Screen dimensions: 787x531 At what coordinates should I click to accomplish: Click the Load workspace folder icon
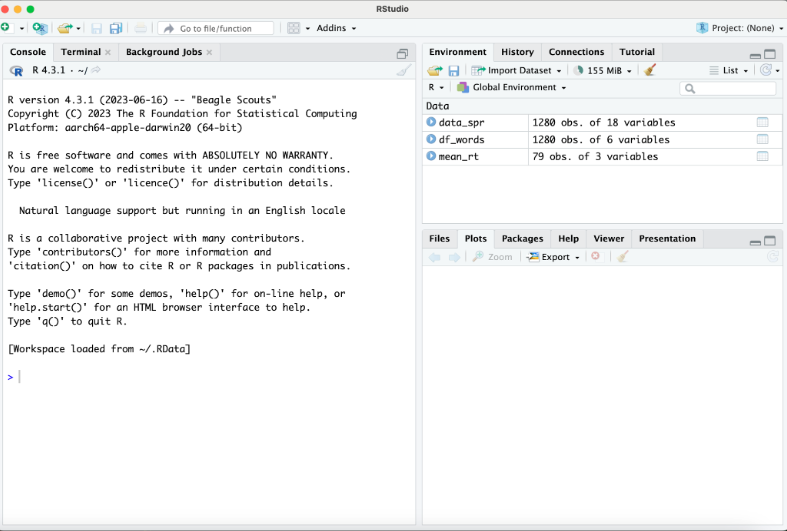click(435, 71)
